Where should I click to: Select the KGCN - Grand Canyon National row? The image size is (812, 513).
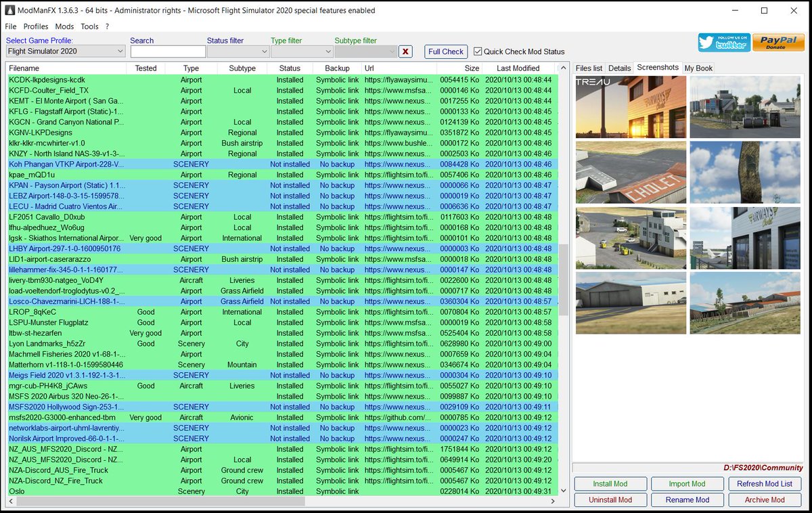point(281,122)
